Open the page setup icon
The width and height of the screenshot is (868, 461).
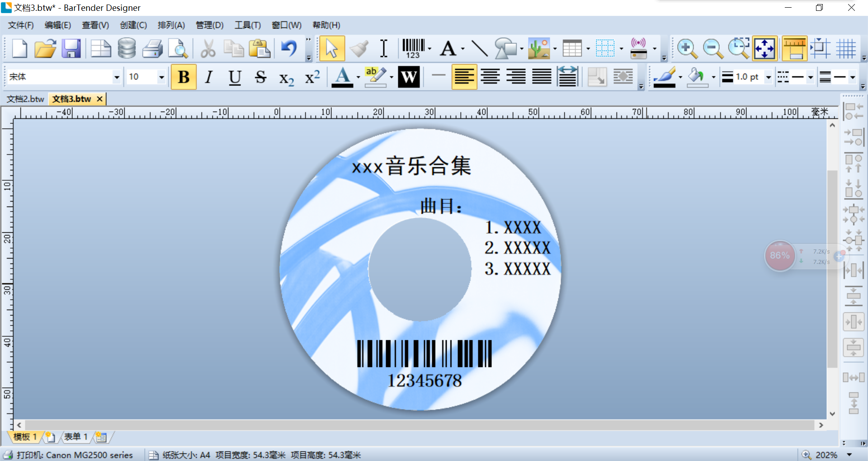click(x=101, y=48)
